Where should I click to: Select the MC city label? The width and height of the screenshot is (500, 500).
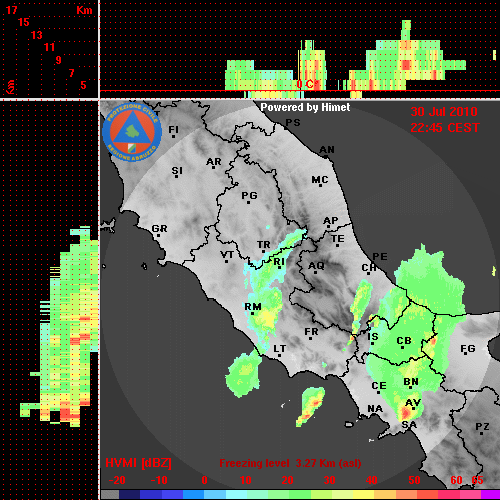(320, 180)
